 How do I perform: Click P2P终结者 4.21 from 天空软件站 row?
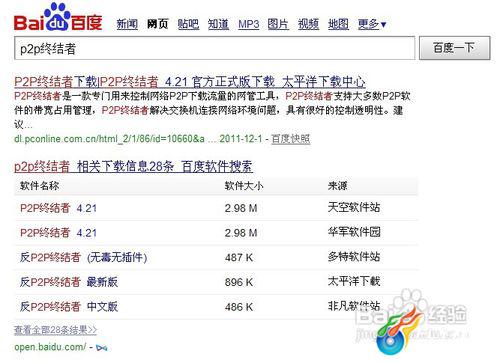[58, 208]
